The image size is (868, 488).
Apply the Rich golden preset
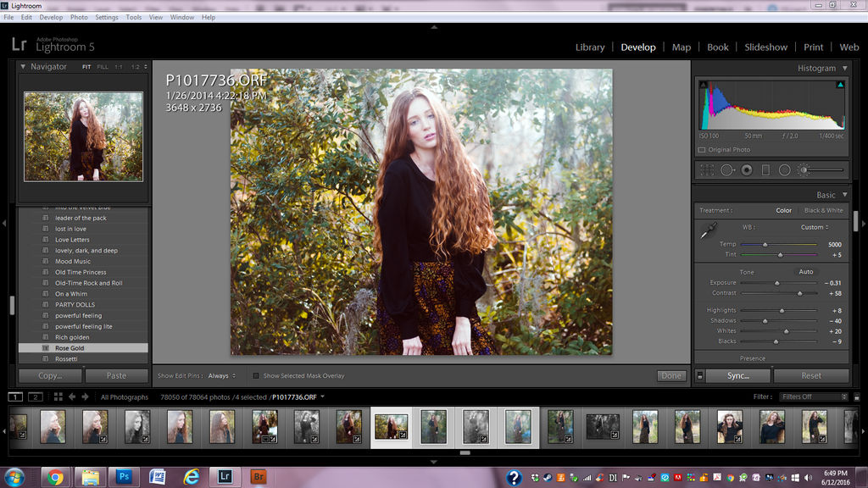point(83,337)
